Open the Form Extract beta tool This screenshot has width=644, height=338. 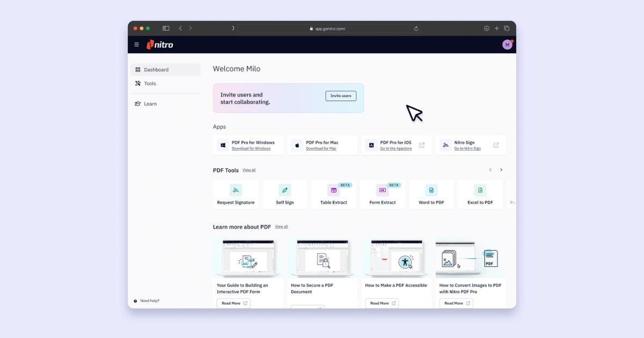(x=383, y=194)
